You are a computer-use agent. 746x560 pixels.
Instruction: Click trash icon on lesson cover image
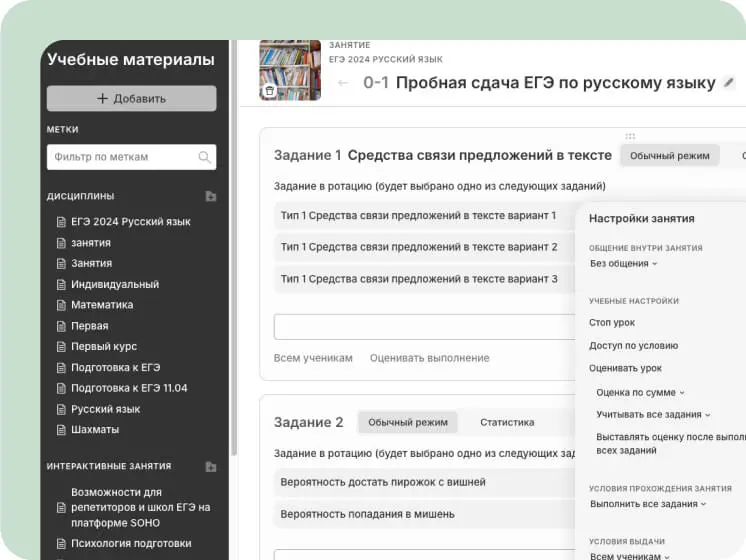click(x=269, y=91)
